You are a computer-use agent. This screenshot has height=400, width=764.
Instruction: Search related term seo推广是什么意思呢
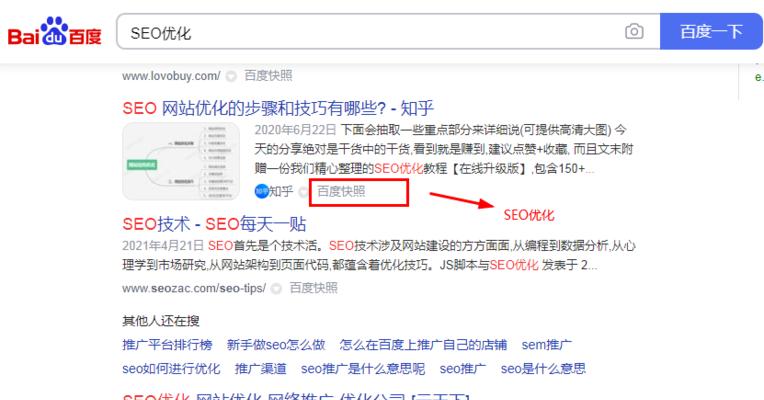tap(363, 369)
